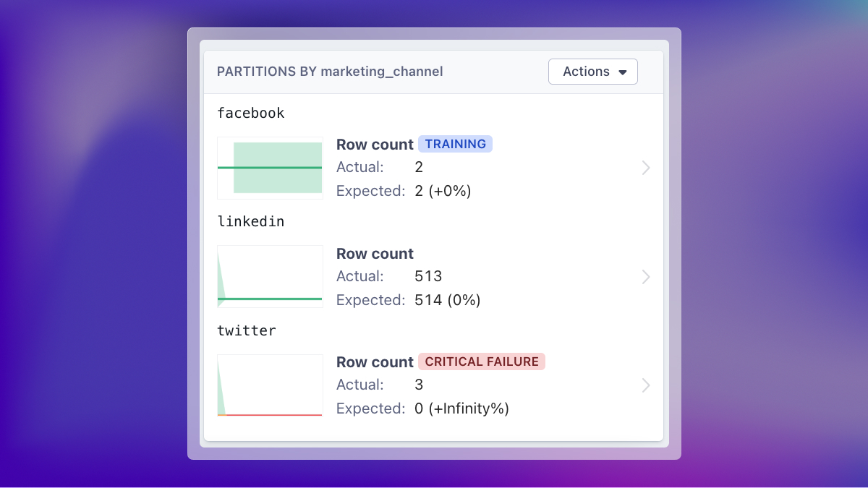Click twitter expected value 0 (+Infinity%)
The width and height of the screenshot is (868, 488).
461,408
